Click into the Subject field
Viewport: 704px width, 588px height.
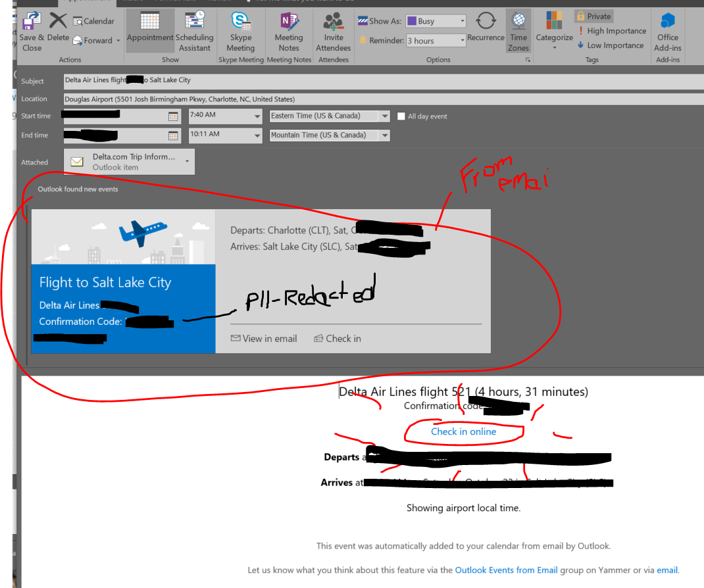pyautogui.click(x=384, y=80)
